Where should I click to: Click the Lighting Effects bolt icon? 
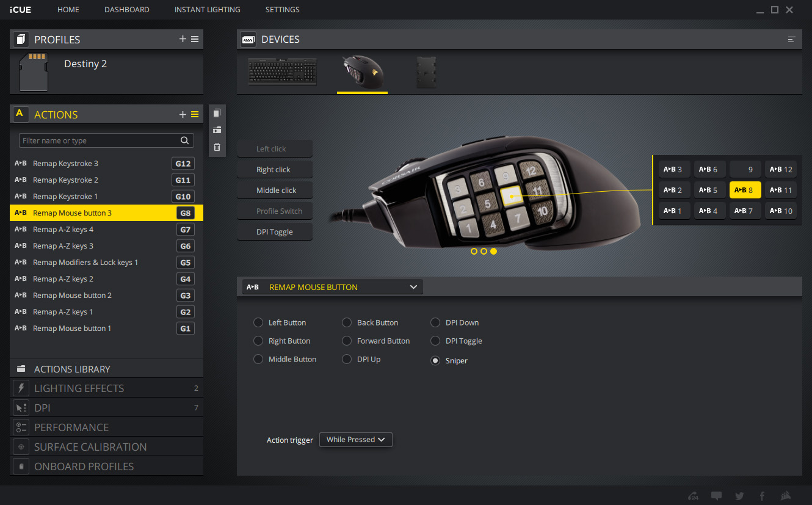coord(21,388)
